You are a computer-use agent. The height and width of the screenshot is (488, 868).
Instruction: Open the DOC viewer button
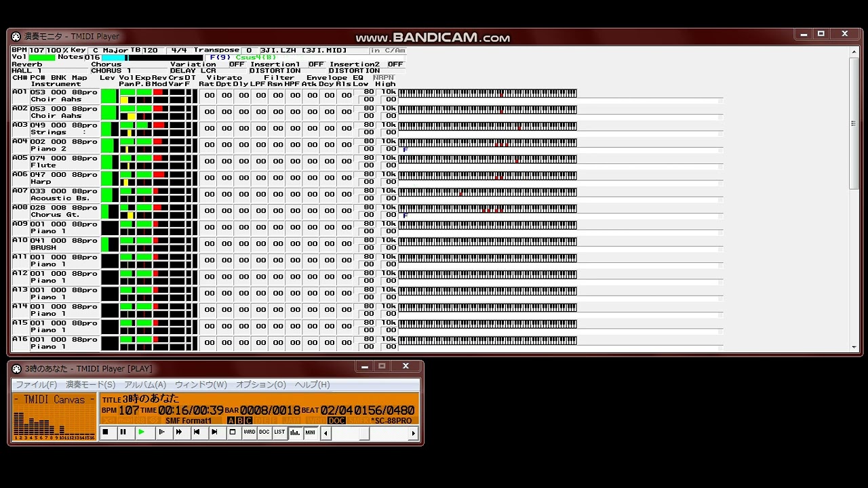pos(264,432)
